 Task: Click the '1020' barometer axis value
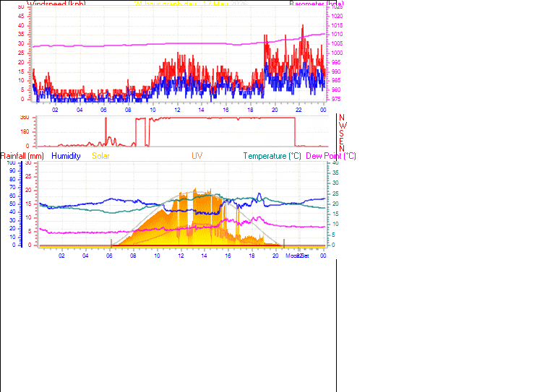[x=337, y=16]
